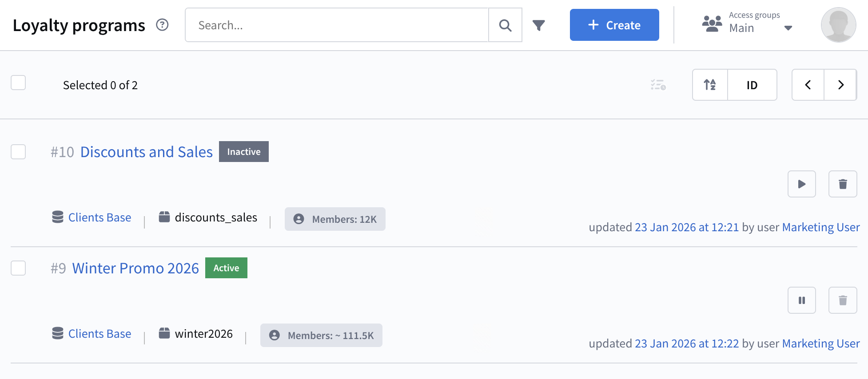Screen dimensions: 868x379
Task: Click the help question mark icon
Action: [162, 25]
